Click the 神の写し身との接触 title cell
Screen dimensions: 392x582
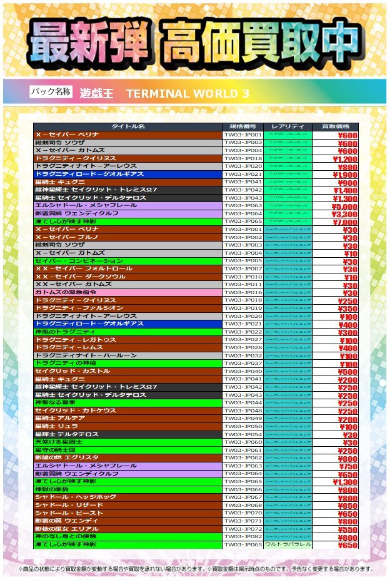tap(128, 537)
